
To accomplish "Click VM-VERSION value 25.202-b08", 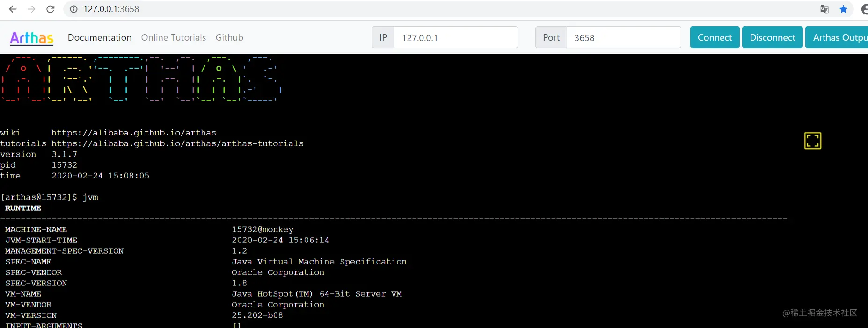I will 257,315.
